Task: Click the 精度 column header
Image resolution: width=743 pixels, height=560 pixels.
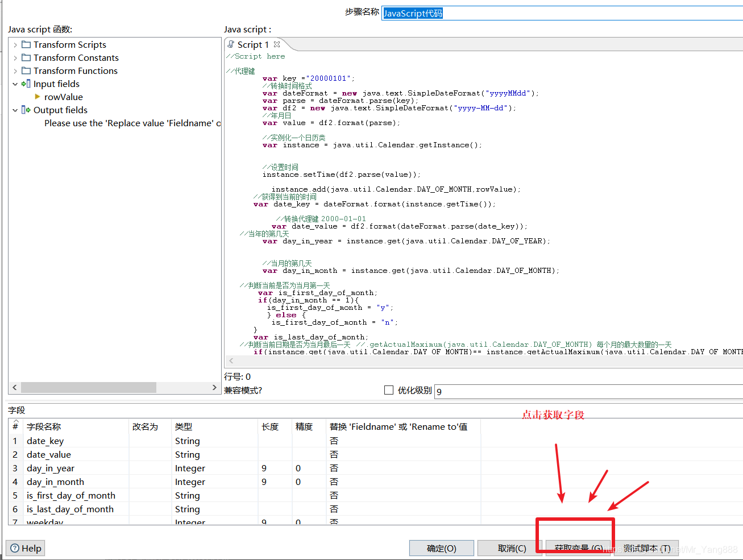Action: click(x=309, y=426)
